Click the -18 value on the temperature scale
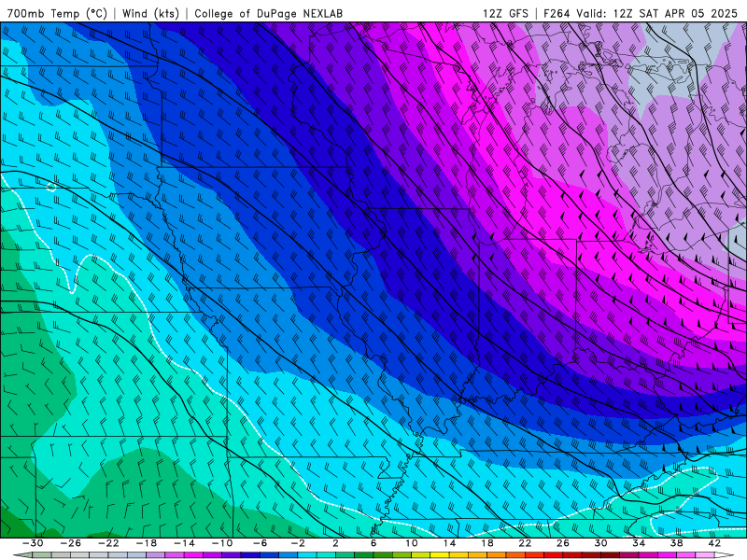Viewport: 747px width, 560px height. (x=147, y=543)
